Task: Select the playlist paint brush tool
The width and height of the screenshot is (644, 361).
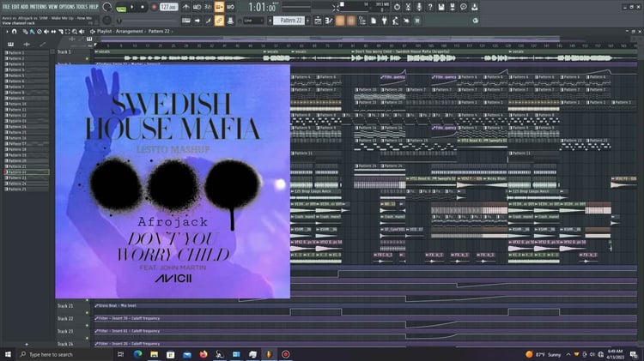Action: [x=32, y=31]
